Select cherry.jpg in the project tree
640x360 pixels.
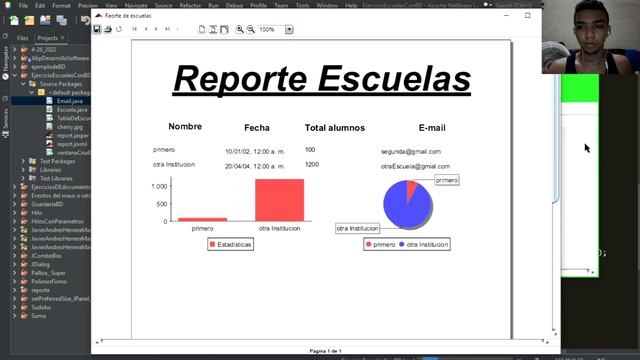coord(70,127)
